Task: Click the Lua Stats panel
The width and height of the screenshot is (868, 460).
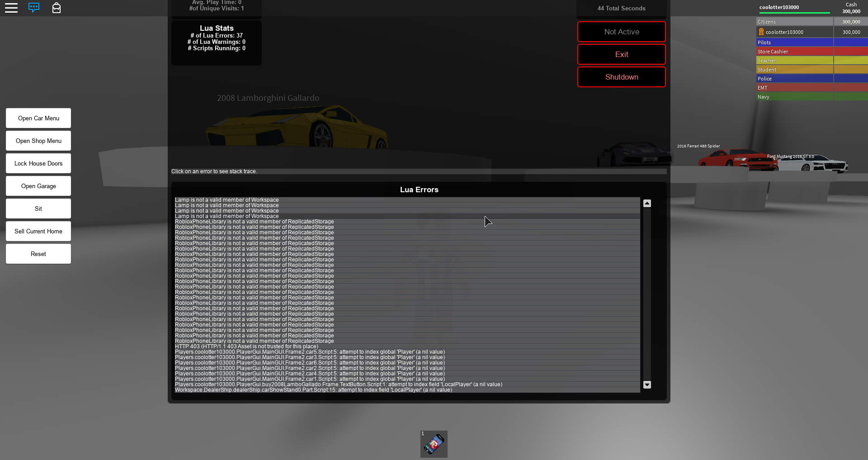Action: click(x=217, y=43)
